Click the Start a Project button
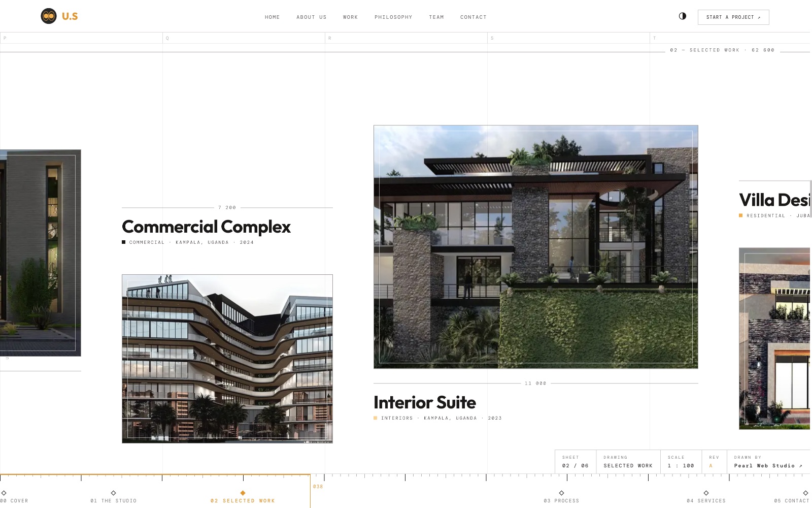Screen dimensions: 812x508 (733, 17)
